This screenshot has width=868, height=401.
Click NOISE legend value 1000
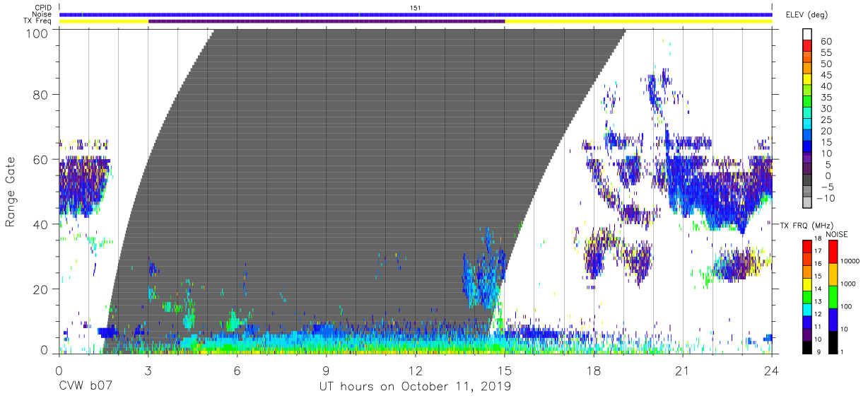[x=850, y=284]
